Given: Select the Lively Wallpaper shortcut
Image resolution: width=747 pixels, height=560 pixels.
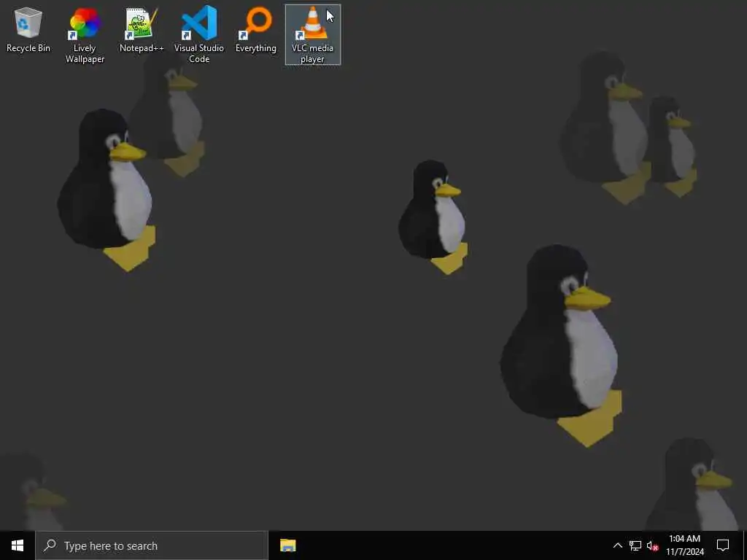Looking at the screenshot, I should click(85, 35).
